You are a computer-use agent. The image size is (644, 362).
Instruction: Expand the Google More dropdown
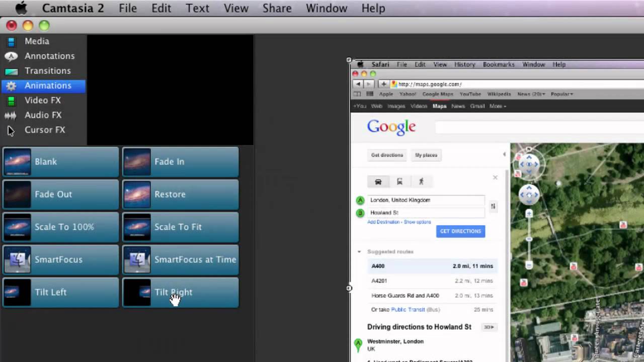coord(498,106)
